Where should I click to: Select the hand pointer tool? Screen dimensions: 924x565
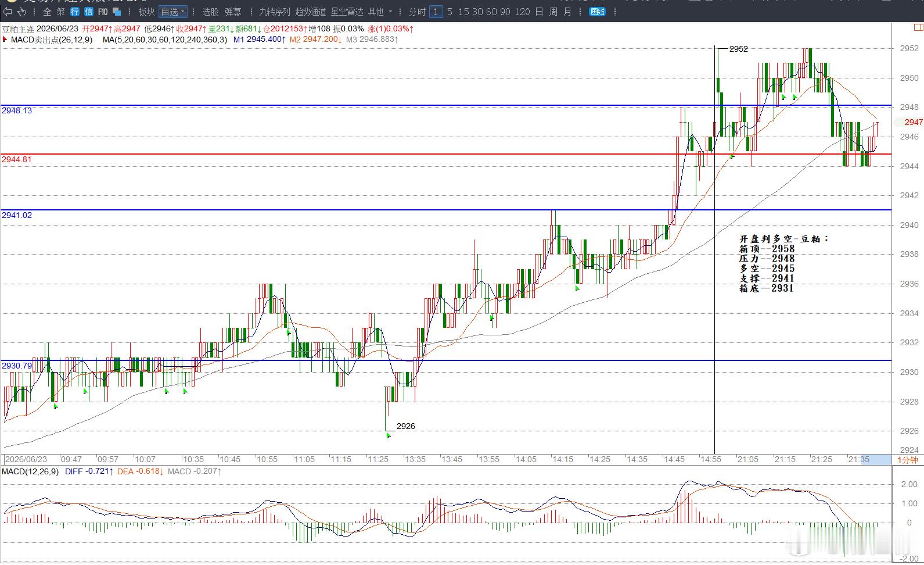21,12
